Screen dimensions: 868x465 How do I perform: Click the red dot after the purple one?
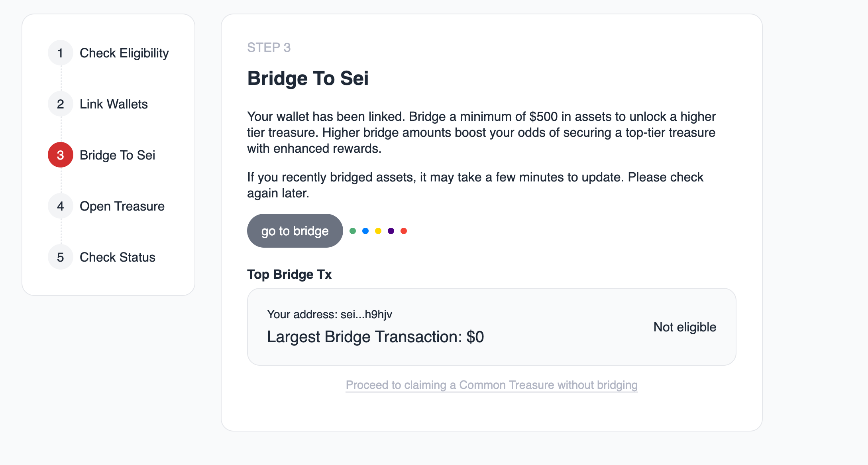coord(404,231)
